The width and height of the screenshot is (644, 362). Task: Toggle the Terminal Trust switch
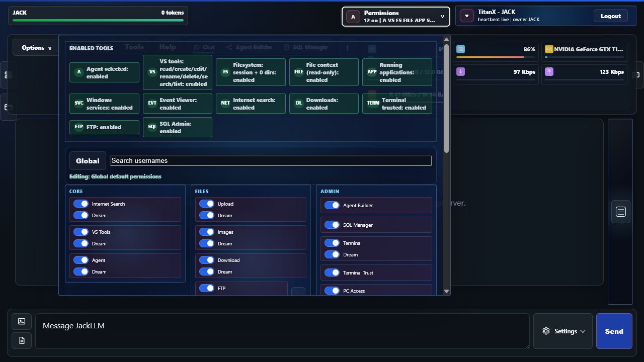332,273
